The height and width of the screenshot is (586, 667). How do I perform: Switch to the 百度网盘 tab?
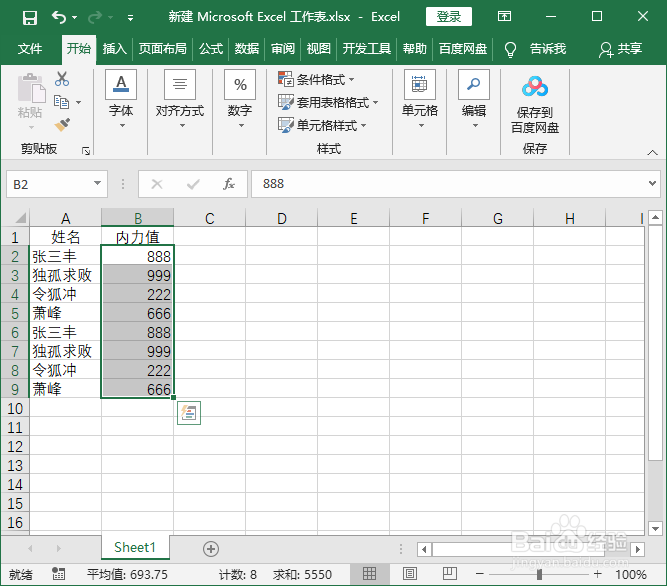463,48
